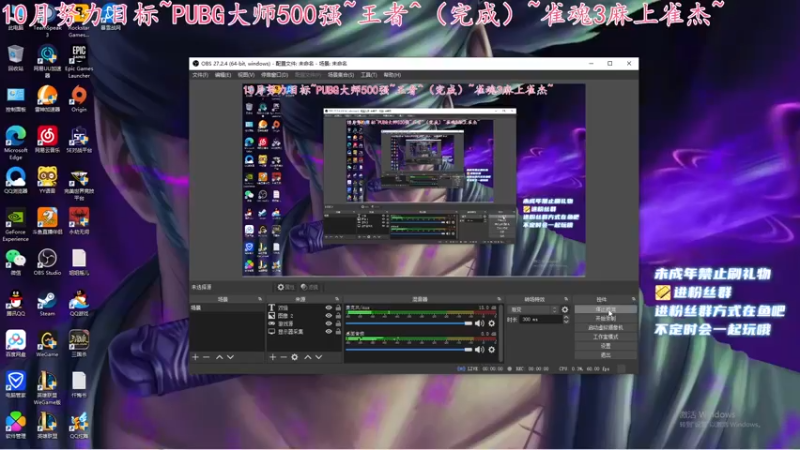Click the Start Recording button
The image size is (800, 450).
tap(606, 318)
